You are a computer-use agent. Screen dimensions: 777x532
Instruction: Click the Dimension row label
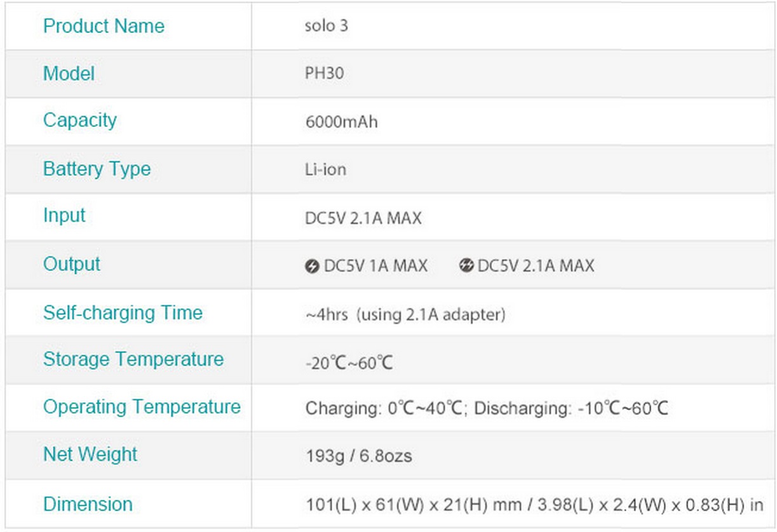click(x=88, y=505)
